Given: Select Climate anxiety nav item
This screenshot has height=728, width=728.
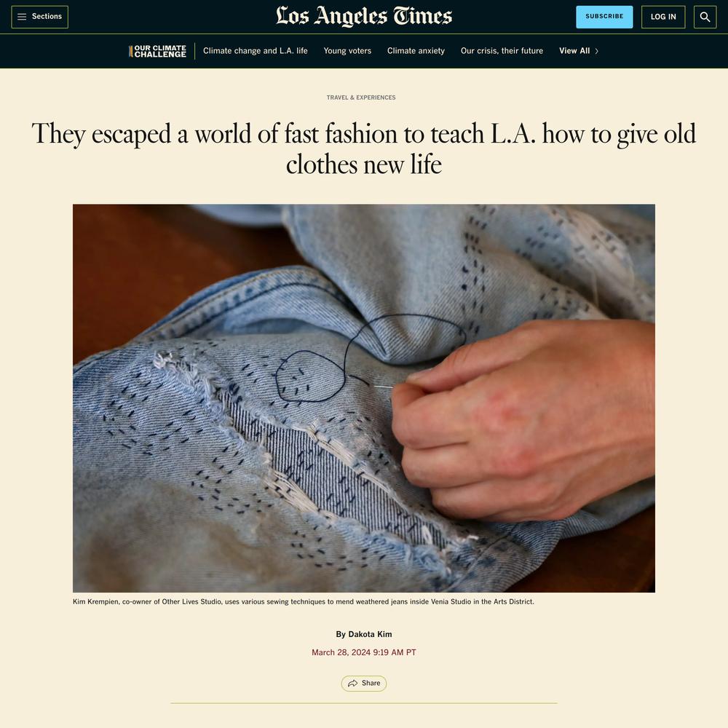Looking at the screenshot, I should (416, 51).
